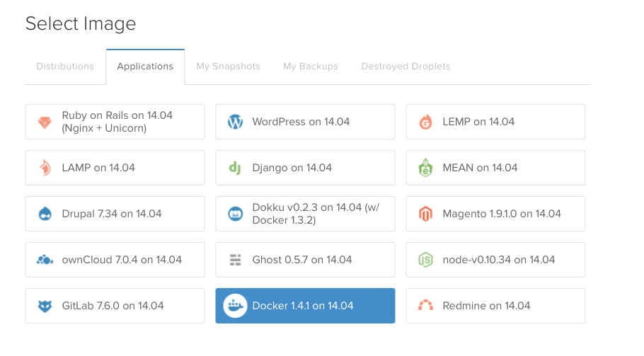The width and height of the screenshot is (644, 356).
Task: Click the Redmine arch icon
Action: point(425,306)
